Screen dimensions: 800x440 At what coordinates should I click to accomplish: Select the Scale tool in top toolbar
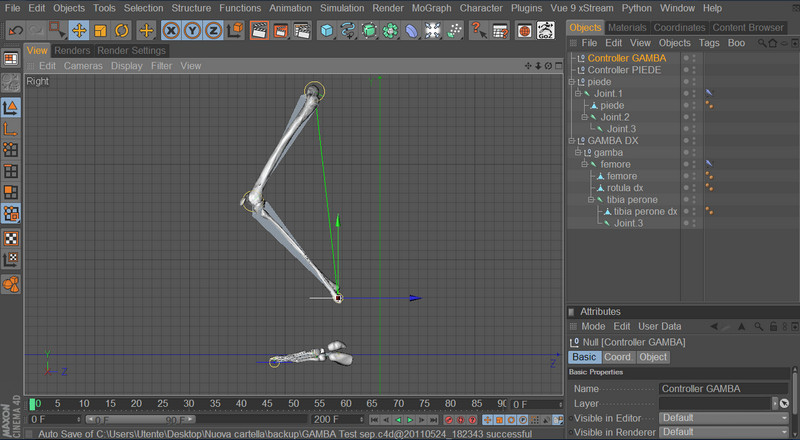pos(100,31)
